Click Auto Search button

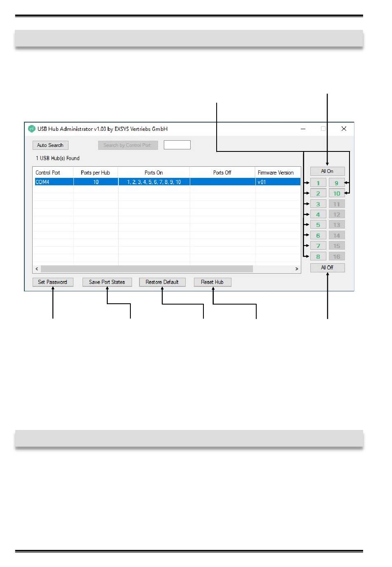(50, 145)
